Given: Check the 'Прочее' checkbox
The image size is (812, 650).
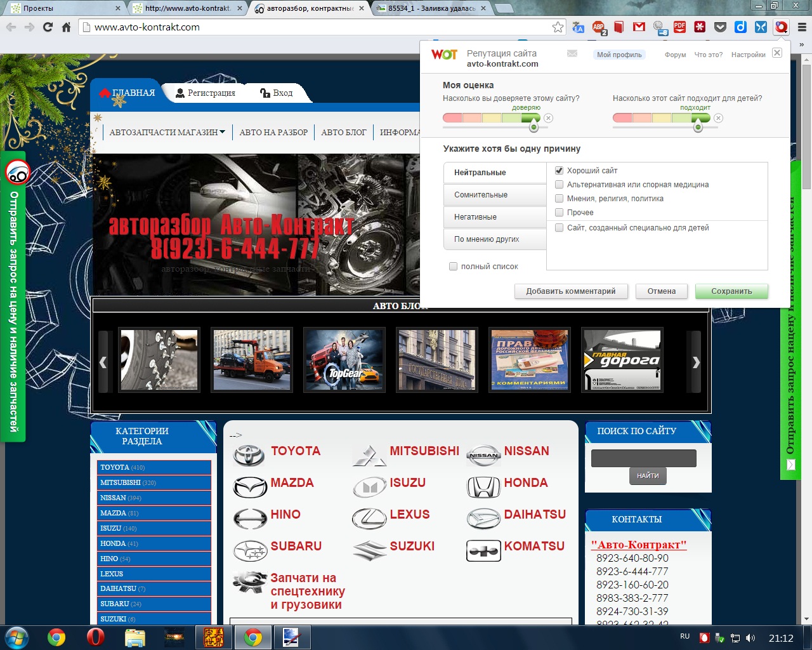Looking at the screenshot, I should pos(559,213).
